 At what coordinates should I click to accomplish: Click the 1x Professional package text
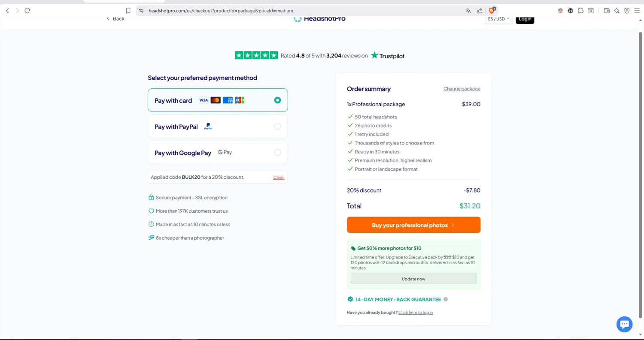(376, 104)
